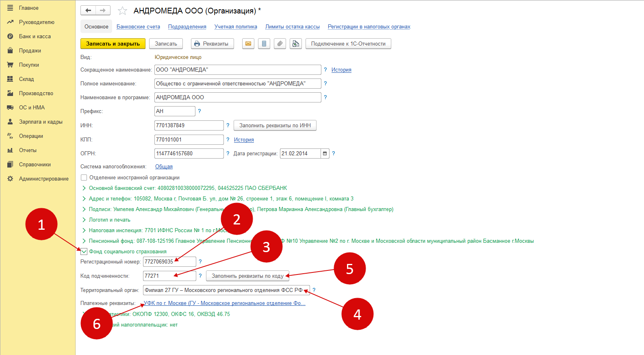Open История link next to КПП
644x355 pixels.
tap(244, 140)
